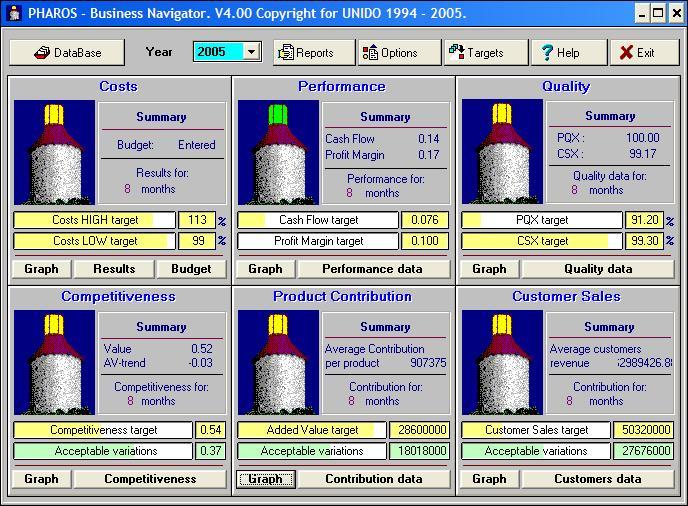Image resolution: width=688 pixels, height=506 pixels.
Task: Open the Contribution data button
Action: pyautogui.click(x=374, y=479)
